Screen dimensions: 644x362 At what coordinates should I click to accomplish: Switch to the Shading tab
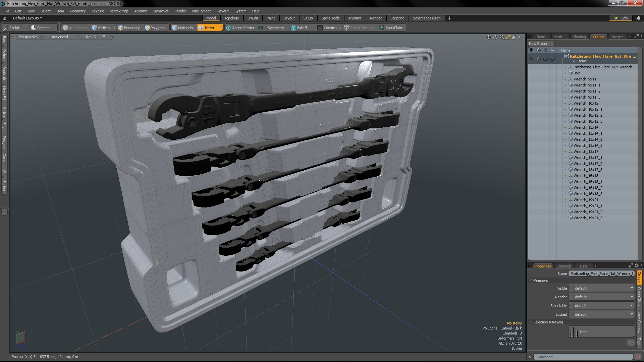(x=579, y=37)
